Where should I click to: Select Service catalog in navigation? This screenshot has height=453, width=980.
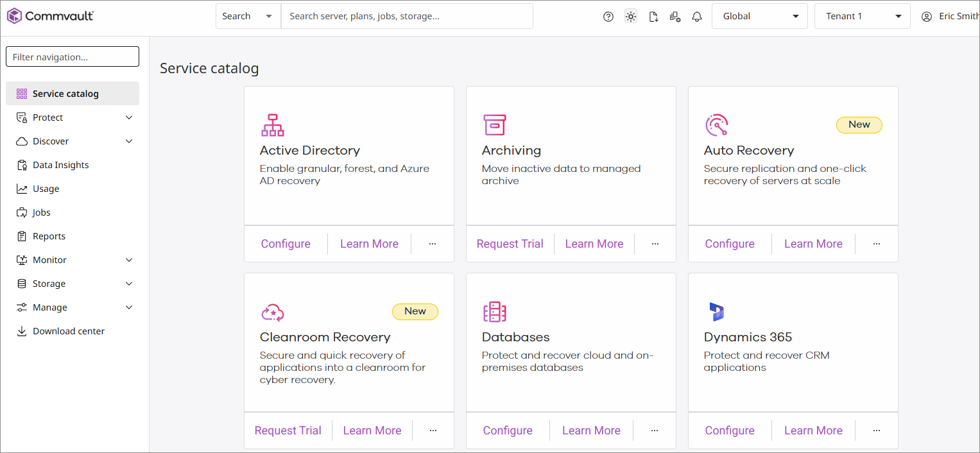(73, 94)
